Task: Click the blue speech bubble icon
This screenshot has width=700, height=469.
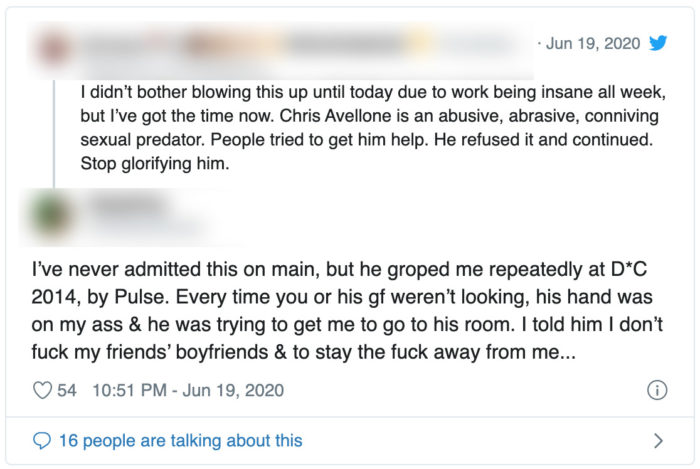Action: click(x=41, y=440)
